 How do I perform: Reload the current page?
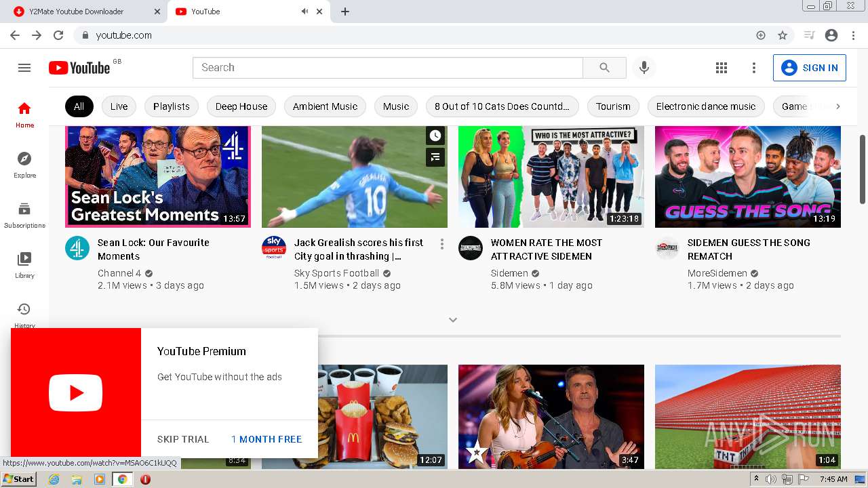(58, 35)
